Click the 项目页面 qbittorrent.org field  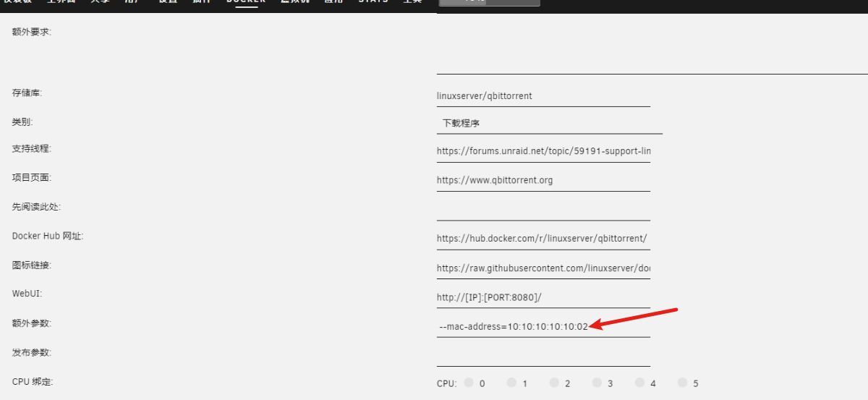tap(542, 180)
